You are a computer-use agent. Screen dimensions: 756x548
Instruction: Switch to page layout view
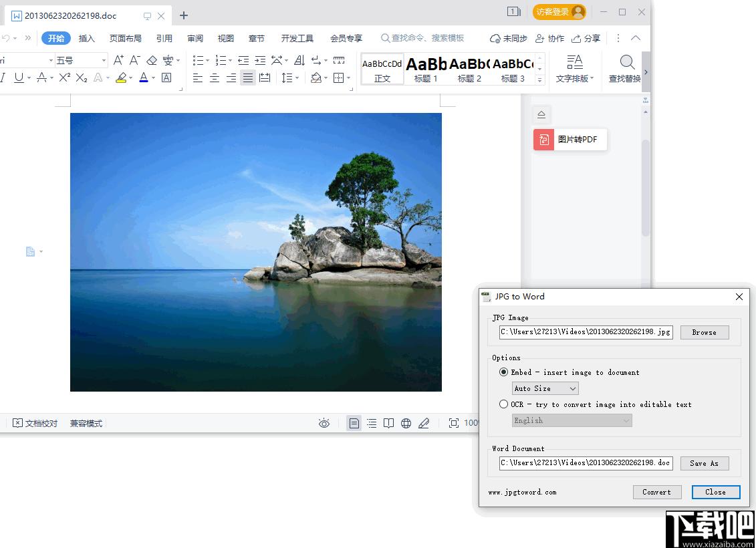pyautogui.click(x=354, y=423)
